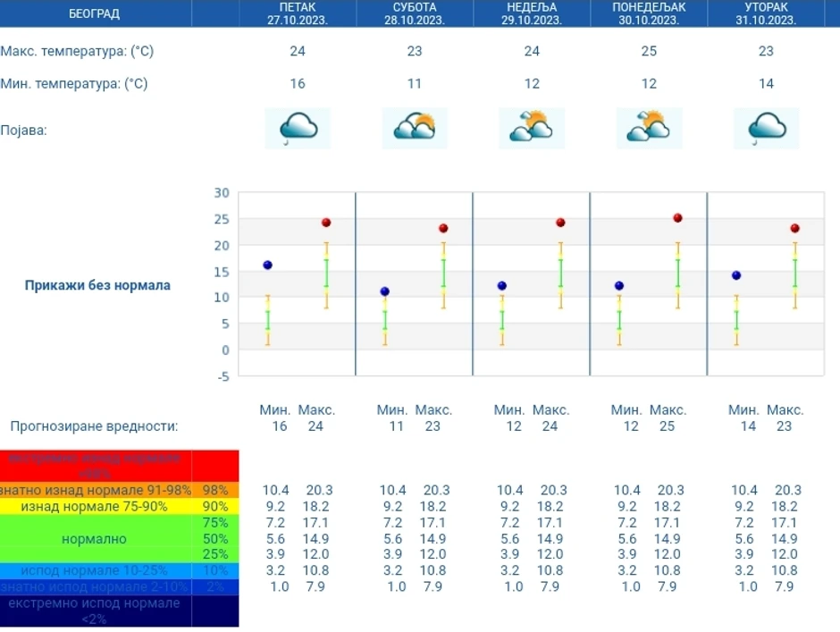Select the ПЕТАК 27.10.2023 column header
The height and width of the screenshot is (632, 840).
point(298,13)
